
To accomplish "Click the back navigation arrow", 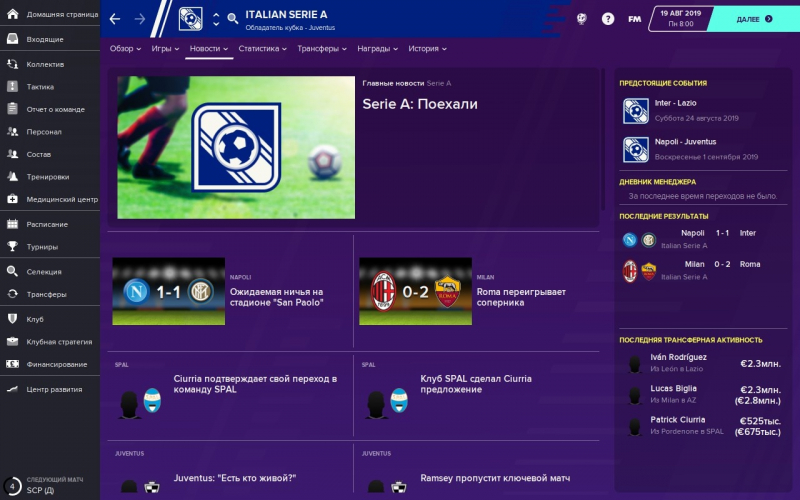I will click(x=115, y=19).
